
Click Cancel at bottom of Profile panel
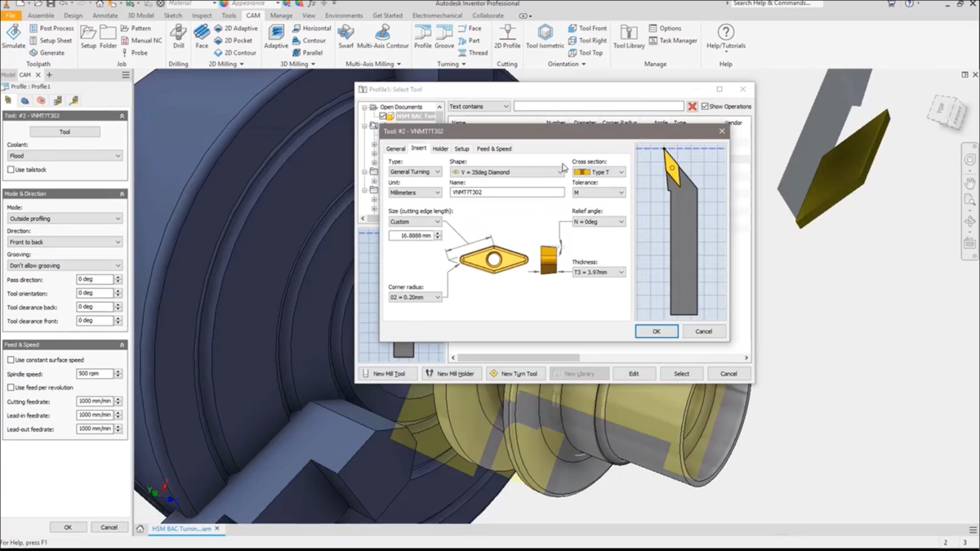coord(109,527)
